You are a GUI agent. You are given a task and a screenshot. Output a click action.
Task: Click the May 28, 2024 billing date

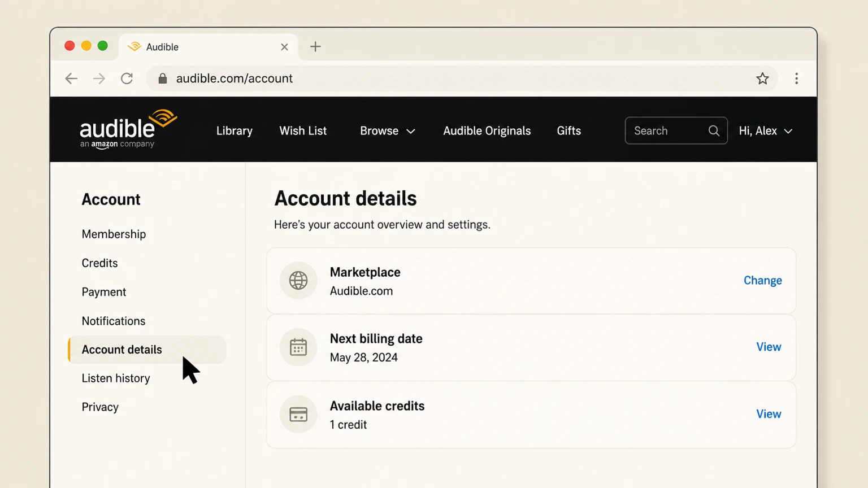(x=363, y=358)
